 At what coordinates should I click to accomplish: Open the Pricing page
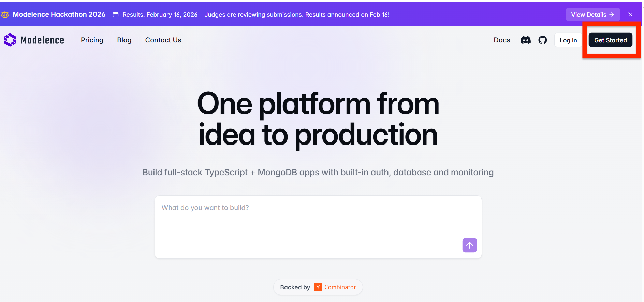pyautogui.click(x=92, y=40)
